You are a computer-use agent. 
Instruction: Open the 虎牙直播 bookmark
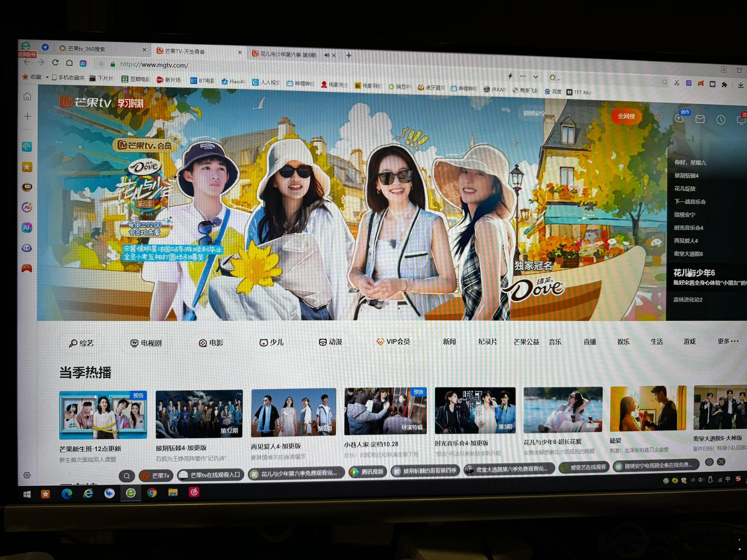(x=431, y=88)
